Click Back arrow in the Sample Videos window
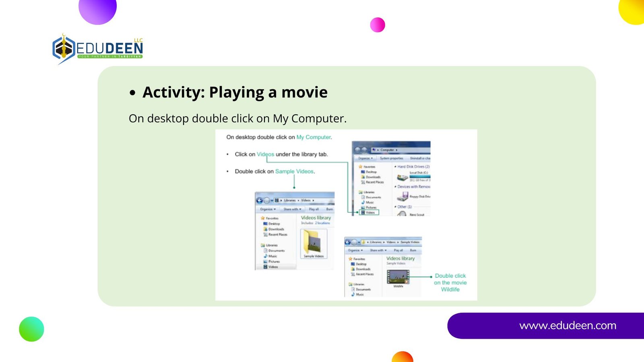 click(x=348, y=242)
